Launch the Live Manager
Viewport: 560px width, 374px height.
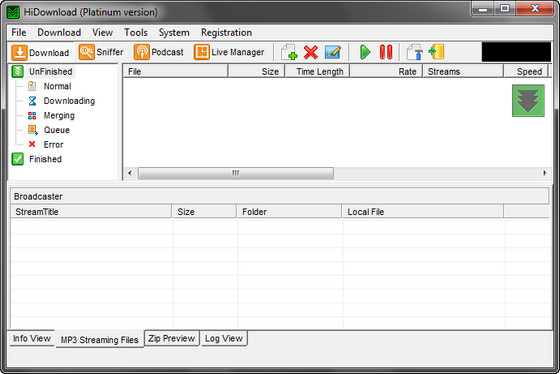[x=229, y=52]
